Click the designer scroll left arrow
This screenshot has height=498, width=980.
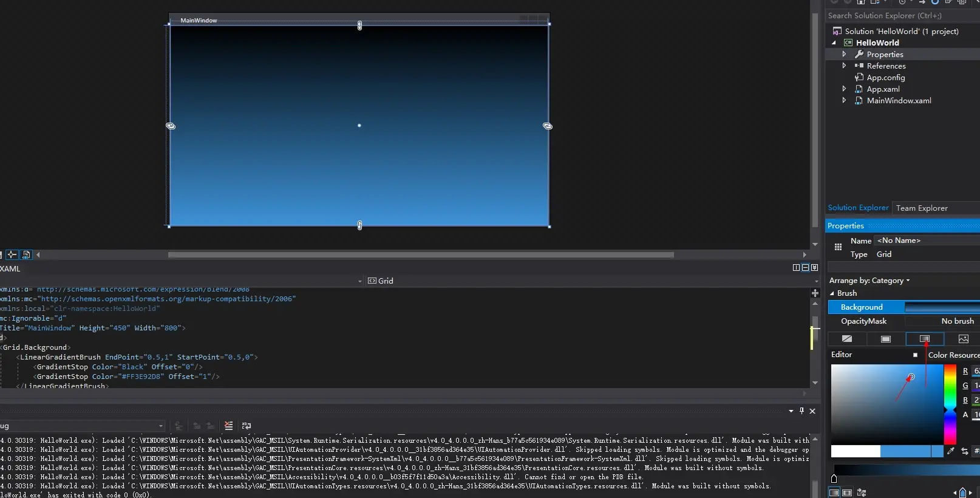point(38,255)
